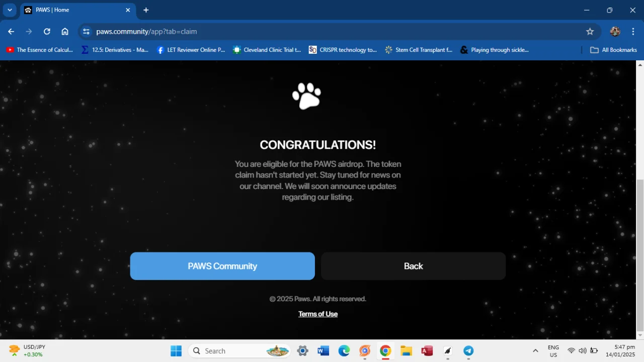Click the browser forward arrow
644x362 pixels.
29,31
